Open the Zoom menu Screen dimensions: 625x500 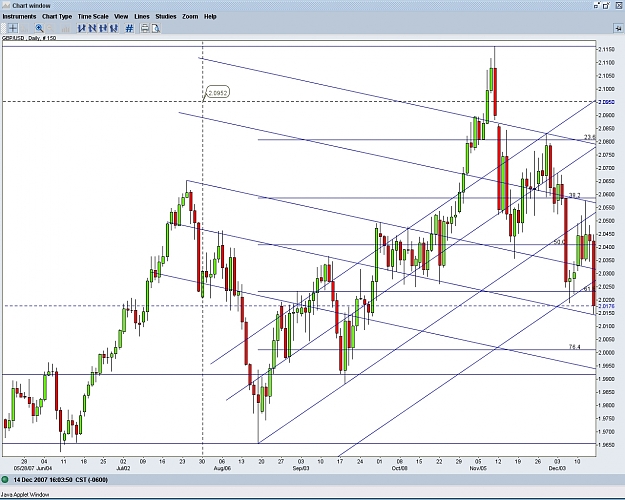(x=190, y=17)
